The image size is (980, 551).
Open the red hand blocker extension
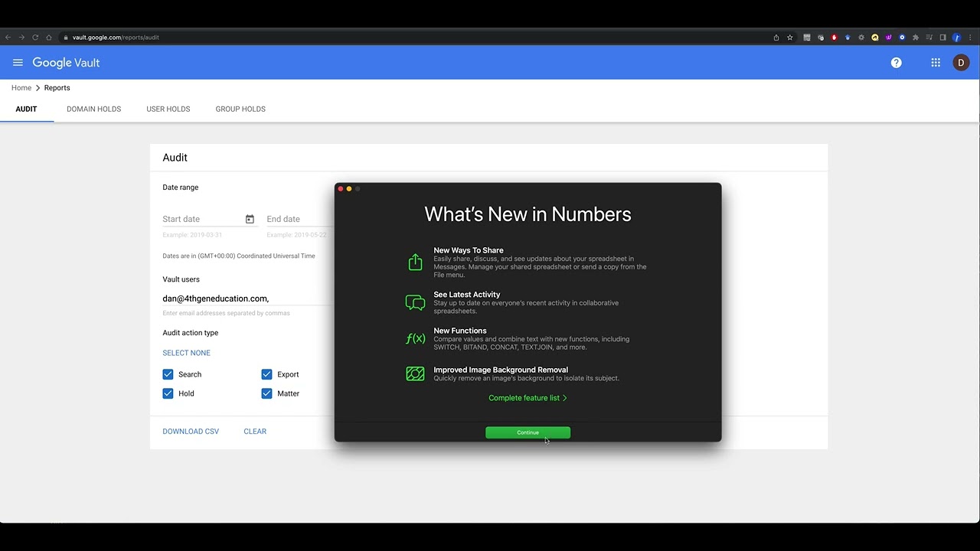click(834, 37)
